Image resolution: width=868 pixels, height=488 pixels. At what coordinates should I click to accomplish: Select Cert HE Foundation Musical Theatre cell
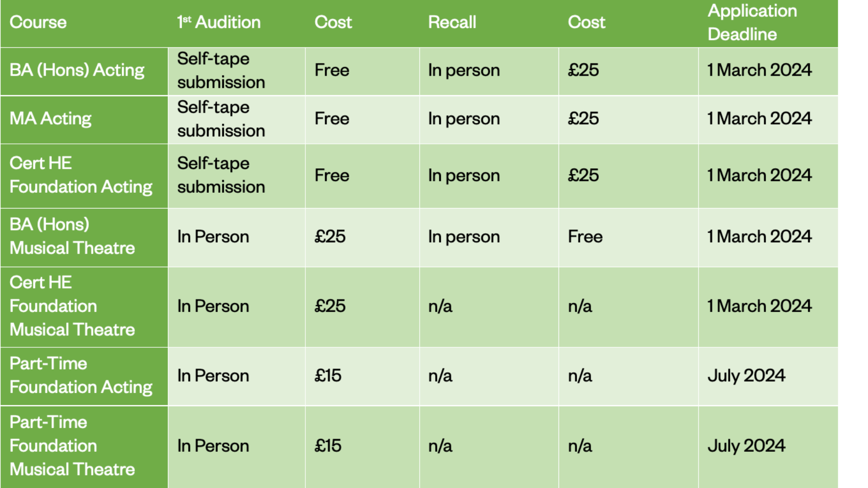click(72, 306)
